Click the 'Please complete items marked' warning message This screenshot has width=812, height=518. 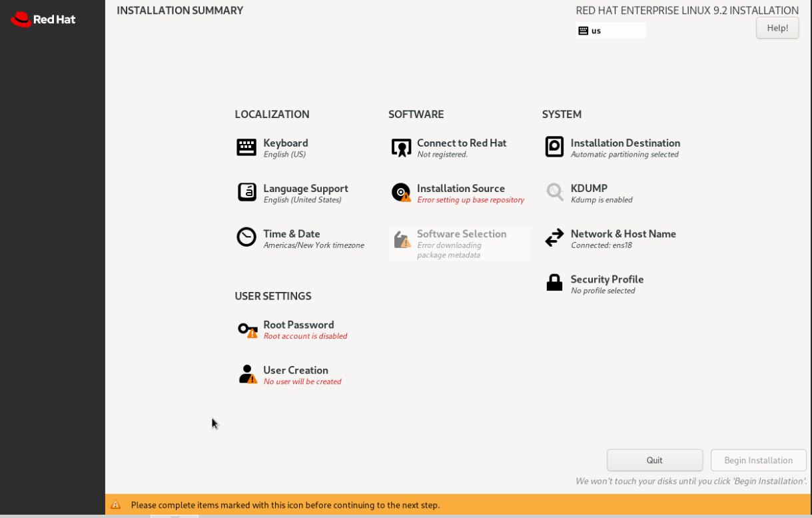click(x=285, y=505)
